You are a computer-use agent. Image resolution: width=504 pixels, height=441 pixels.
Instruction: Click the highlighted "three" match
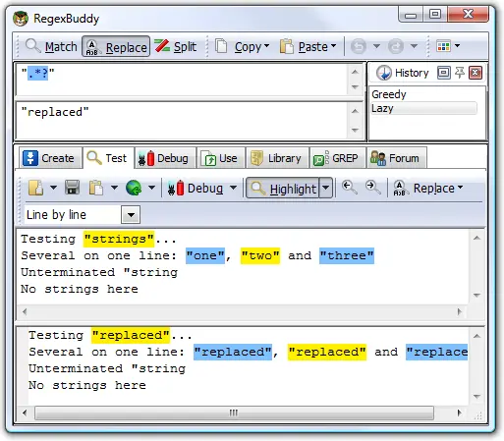pos(347,255)
